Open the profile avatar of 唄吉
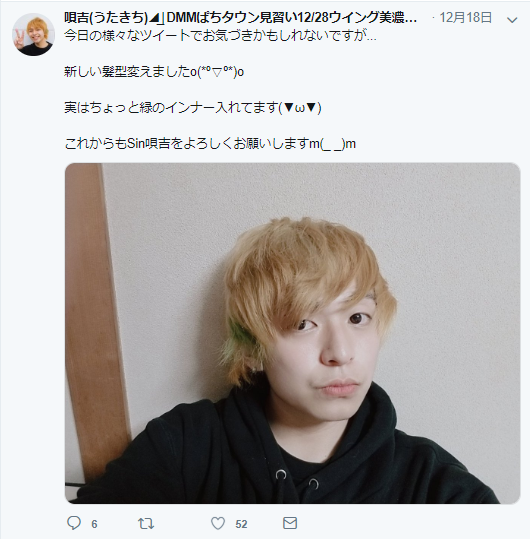Image resolution: width=530 pixels, height=539 pixels. point(34,34)
